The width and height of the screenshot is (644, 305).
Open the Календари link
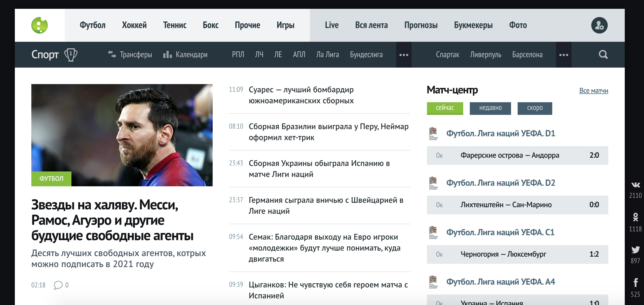(x=191, y=55)
